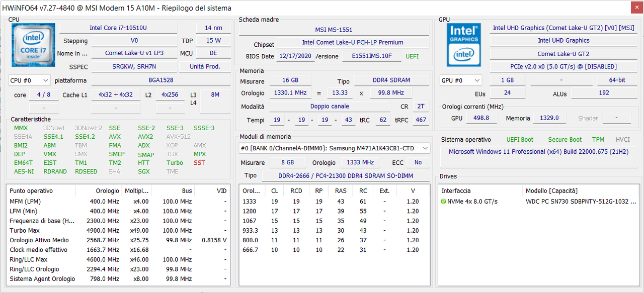Click the Intel Graphics GPU logo
The height and width of the screenshot is (293, 644).
464,44
